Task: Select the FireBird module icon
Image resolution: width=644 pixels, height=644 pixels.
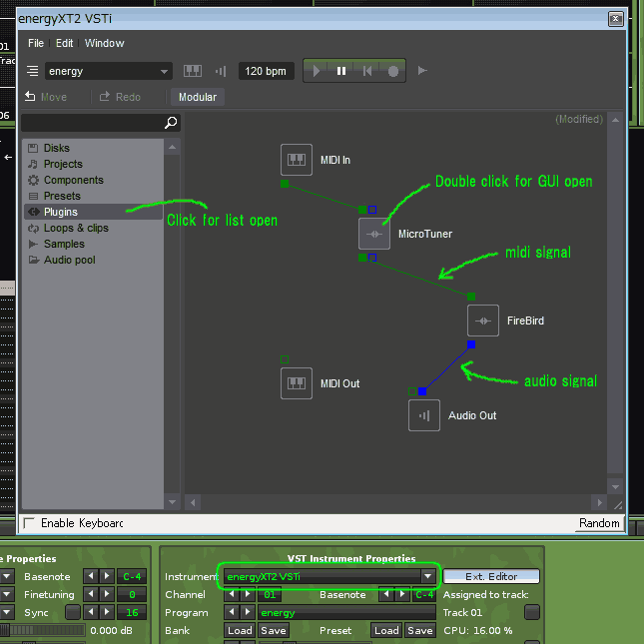Action: coord(483,321)
